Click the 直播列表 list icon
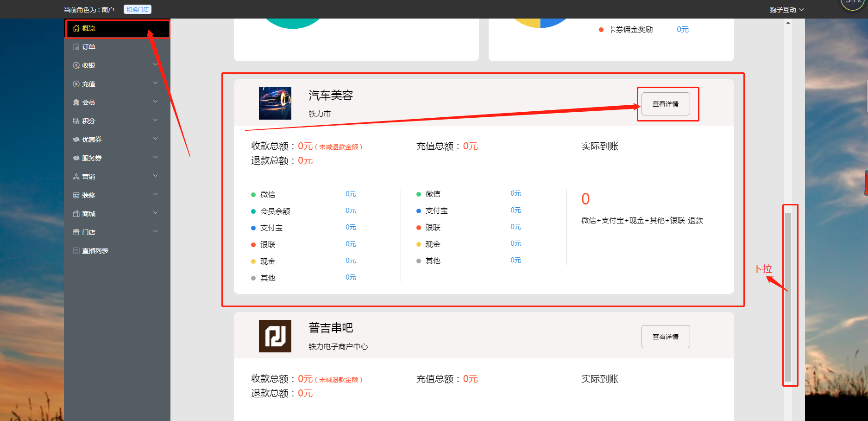The width and height of the screenshot is (868, 421). [x=76, y=251]
